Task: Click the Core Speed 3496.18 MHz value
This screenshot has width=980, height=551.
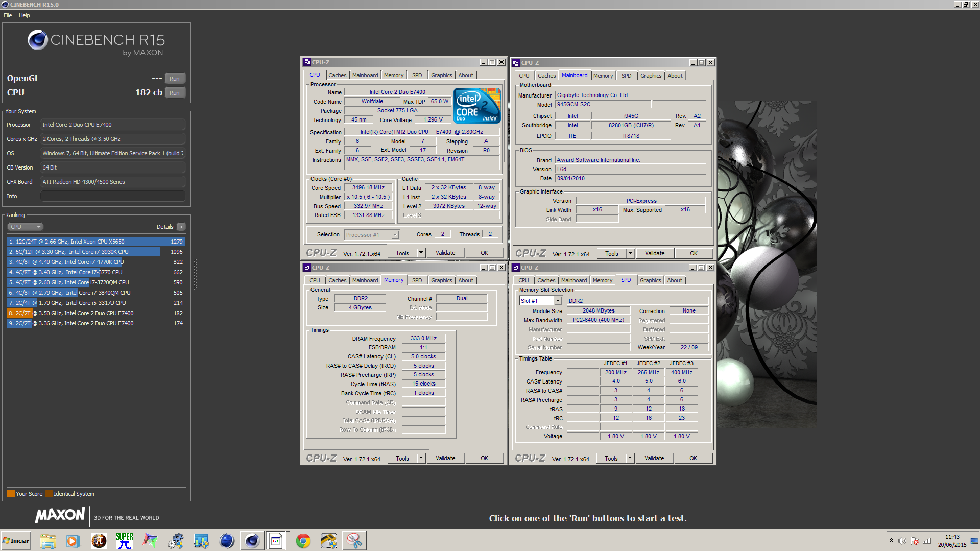Action: click(368, 187)
